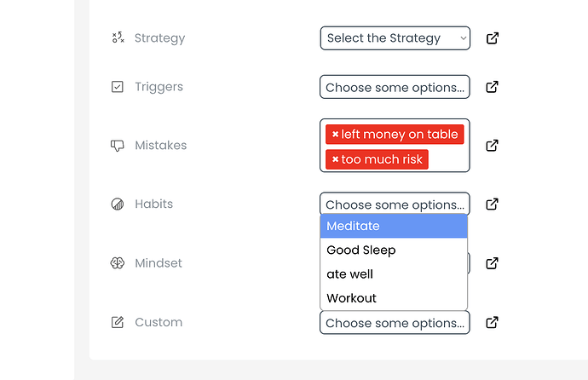Click empty space in the Mistakes tag field

click(448, 160)
